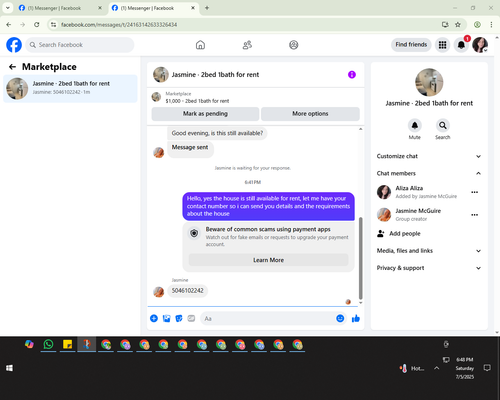The height and width of the screenshot is (400, 500).
Task: Reload the page in browser toolbar
Action: pos(37,24)
